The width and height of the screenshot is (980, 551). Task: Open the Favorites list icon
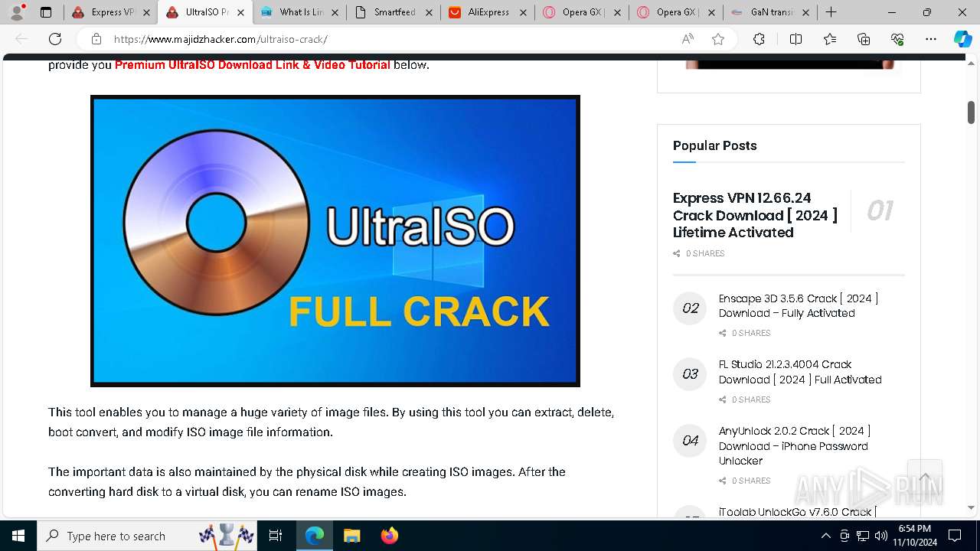(x=830, y=39)
